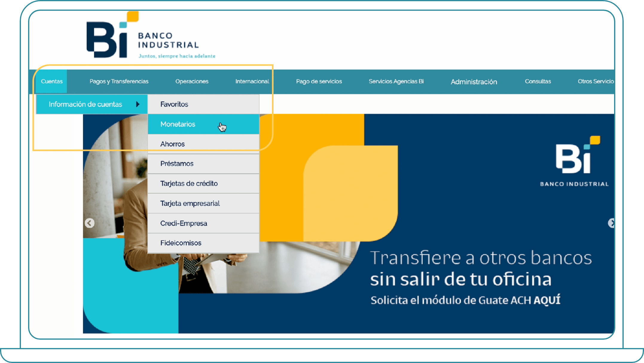Choose Favoritos from the submenu
The image size is (644, 363).
[204, 104]
